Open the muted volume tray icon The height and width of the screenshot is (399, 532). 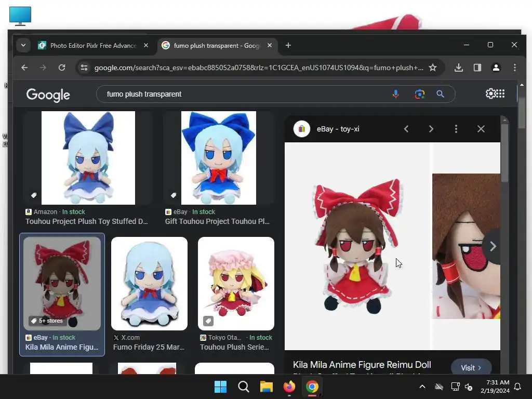click(469, 387)
